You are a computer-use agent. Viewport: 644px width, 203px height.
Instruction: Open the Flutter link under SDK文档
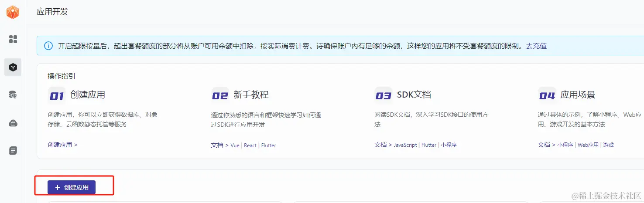(429, 145)
